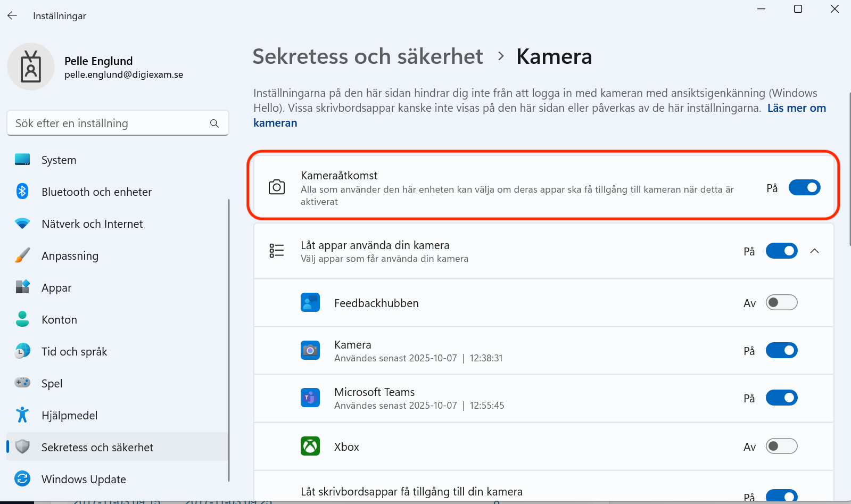Click the Nätverk och Internet wifi icon
The height and width of the screenshot is (504, 851).
click(x=22, y=224)
